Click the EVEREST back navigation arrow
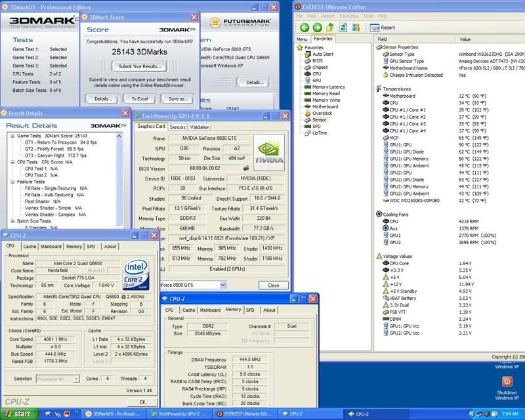The width and height of the screenshot is (525, 420). pyautogui.click(x=304, y=28)
